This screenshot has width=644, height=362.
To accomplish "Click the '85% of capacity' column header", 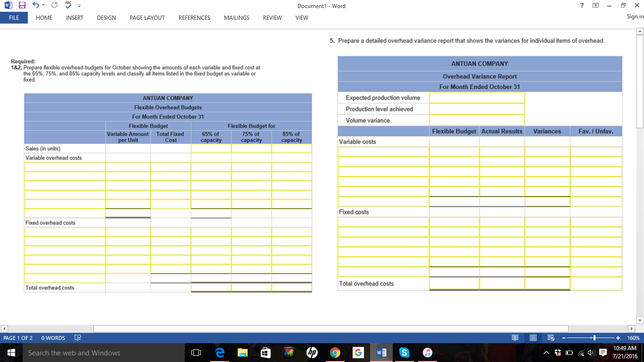I will pos(291,137).
